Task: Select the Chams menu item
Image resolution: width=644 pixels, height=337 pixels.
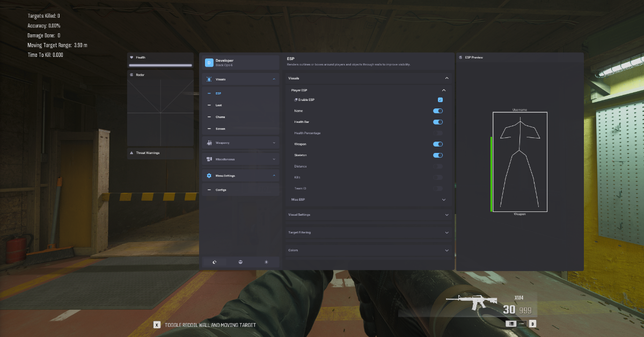Action: [220, 117]
